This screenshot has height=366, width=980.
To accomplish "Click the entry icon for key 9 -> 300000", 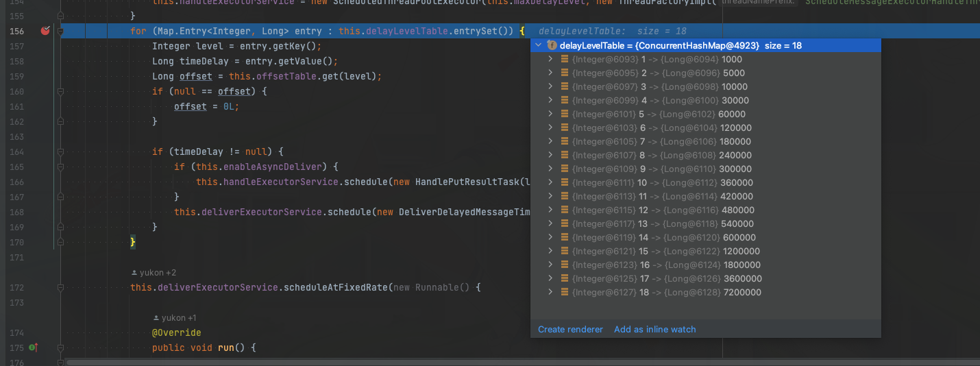I will (x=565, y=169).
